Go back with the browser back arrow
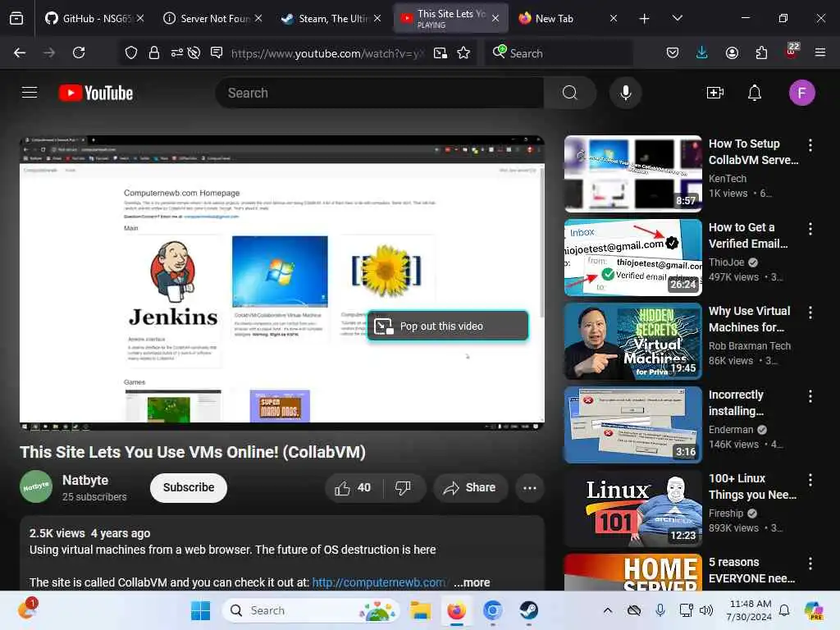 pos(20,52)
